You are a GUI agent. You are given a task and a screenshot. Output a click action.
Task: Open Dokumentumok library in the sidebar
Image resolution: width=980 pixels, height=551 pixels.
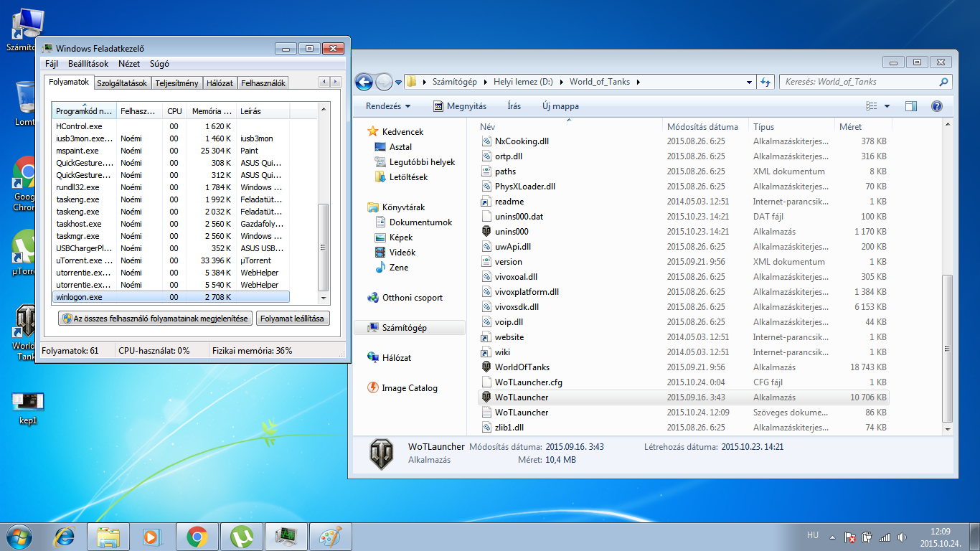[x=420, y=222]
